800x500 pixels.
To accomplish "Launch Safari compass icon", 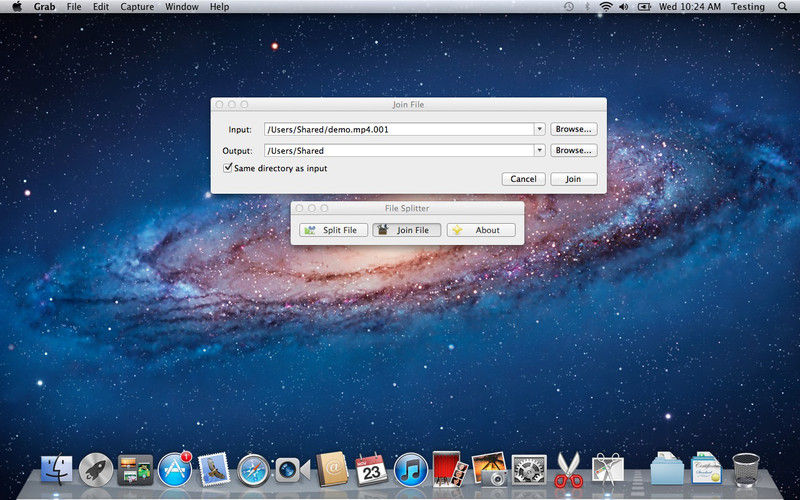I will tap(254, 469).
